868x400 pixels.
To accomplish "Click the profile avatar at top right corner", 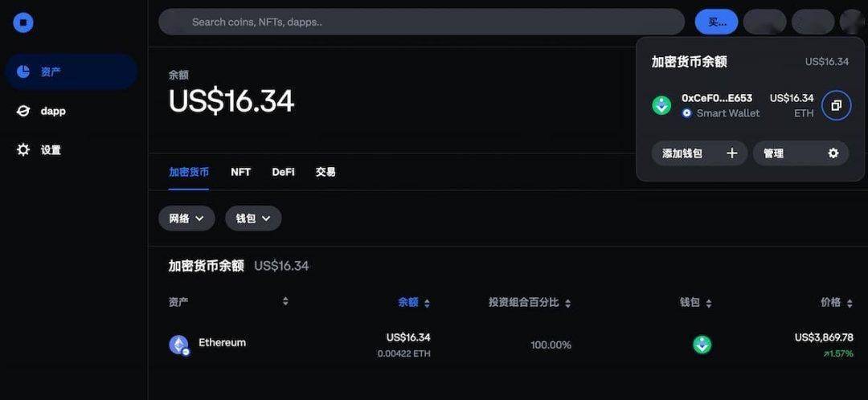I will [x=853, y=22].
